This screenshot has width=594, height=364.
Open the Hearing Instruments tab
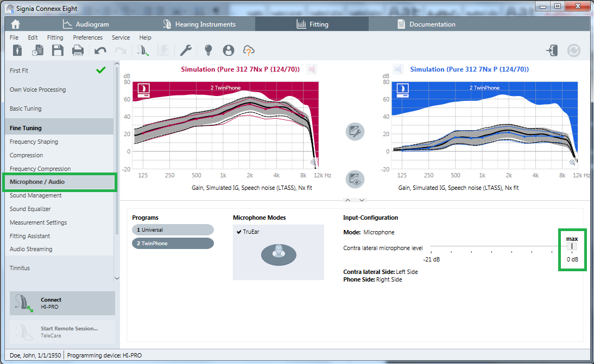click(199, 24)
